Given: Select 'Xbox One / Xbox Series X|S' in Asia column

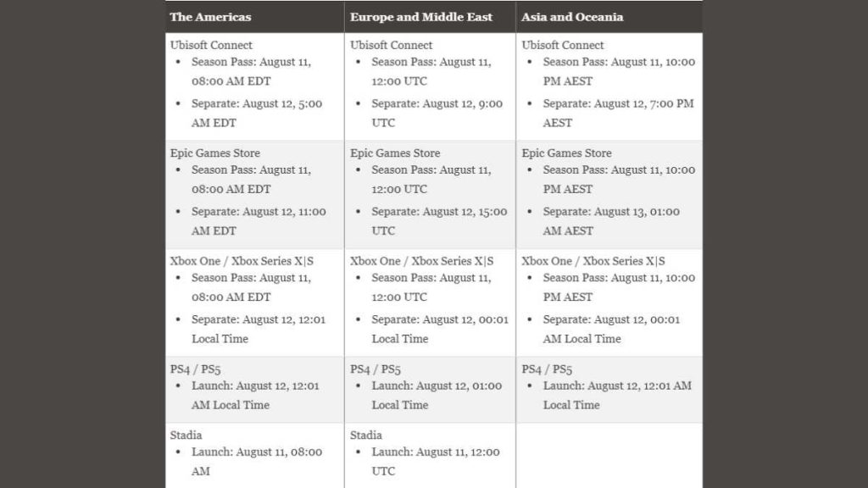Looking at the screenshot, I should (x=593, y=261).
